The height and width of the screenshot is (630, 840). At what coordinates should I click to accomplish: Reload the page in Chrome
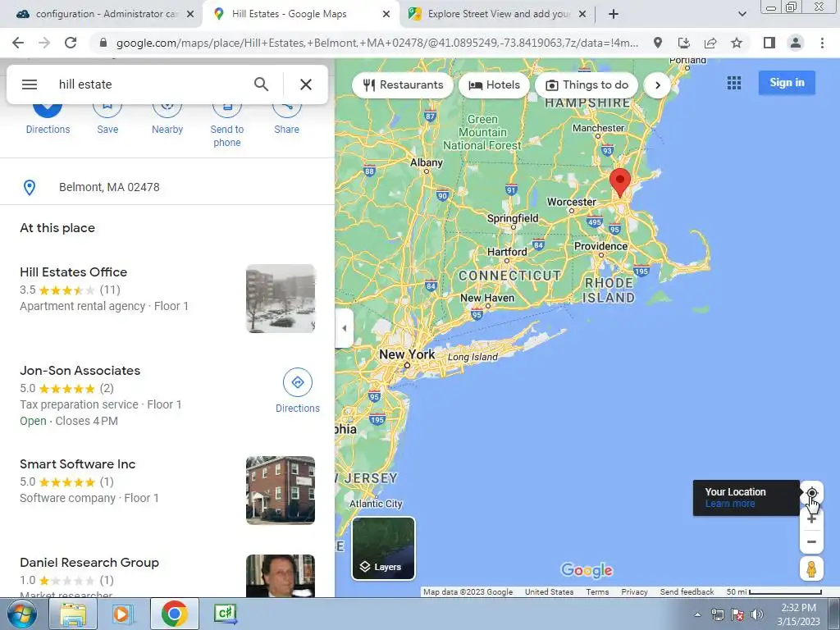(71, 43)
